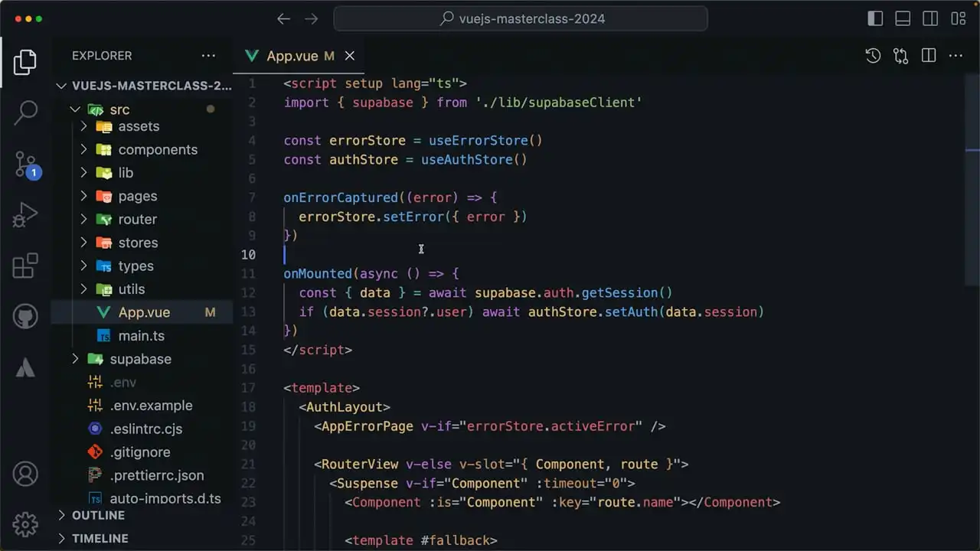Open the auto-imports.d.ts file
The height and width of the screenshot is (551, 980).
(x=142, y=499)
